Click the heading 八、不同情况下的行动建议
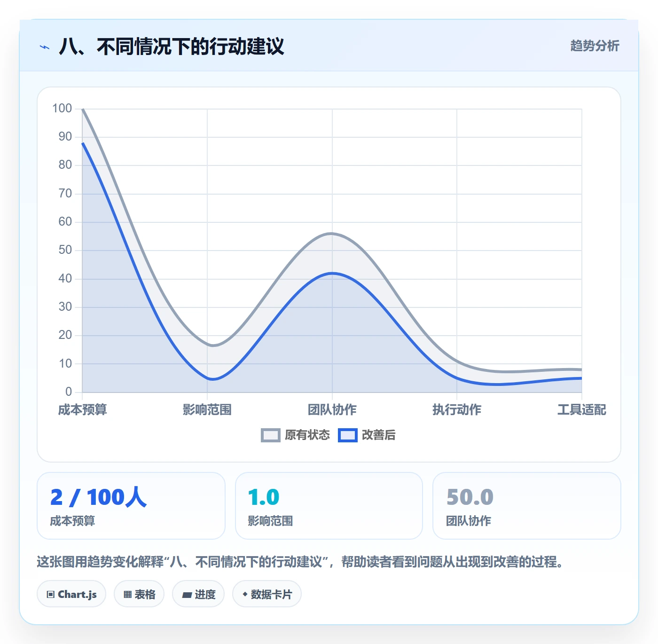The height and width of the screenshot is (644, 658). (172, 47)
